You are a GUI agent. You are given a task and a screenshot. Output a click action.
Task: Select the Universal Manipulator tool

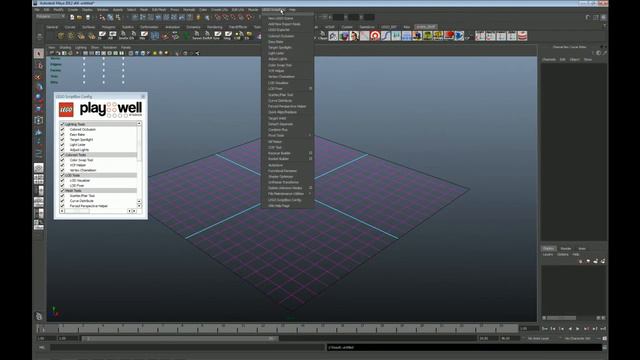coord(39,120)
